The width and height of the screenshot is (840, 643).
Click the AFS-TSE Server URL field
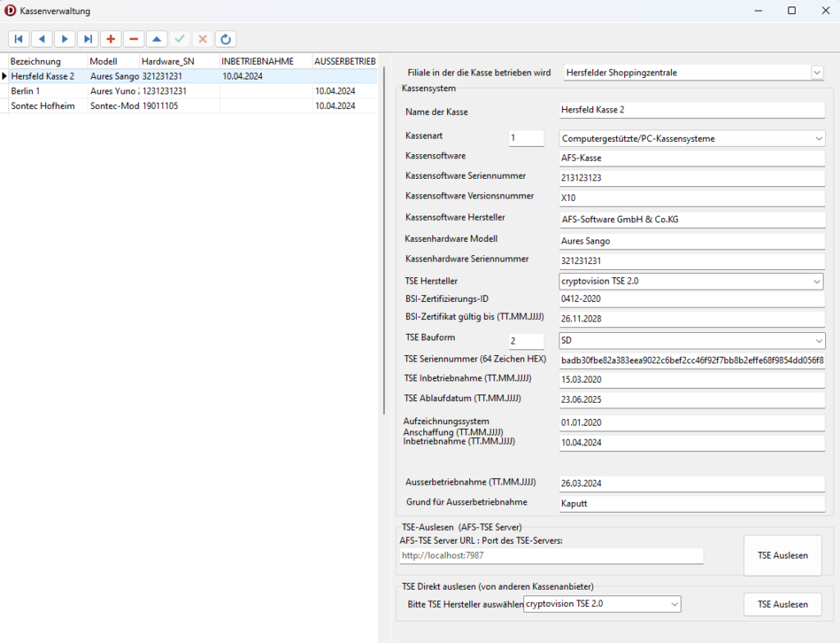pyautogui.click(x=551, y=556)
